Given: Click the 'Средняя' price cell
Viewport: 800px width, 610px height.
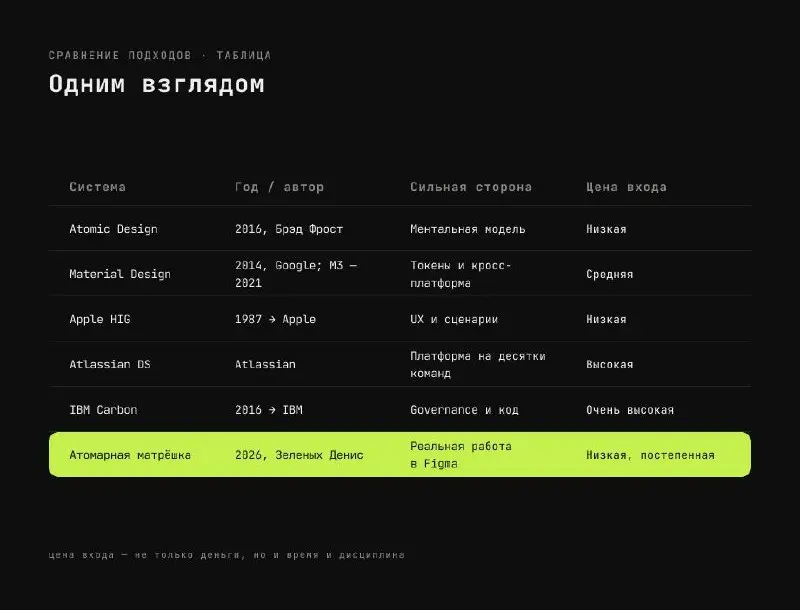Looking at the screenshot, I should [x=609, y=274].
